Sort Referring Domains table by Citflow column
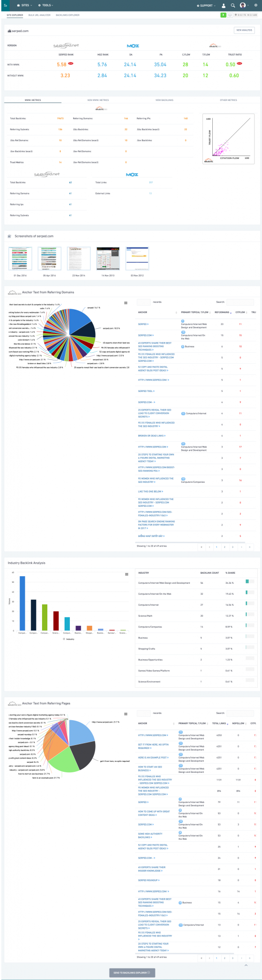Viewport: 262px width, 980px height. coord(242,312)
